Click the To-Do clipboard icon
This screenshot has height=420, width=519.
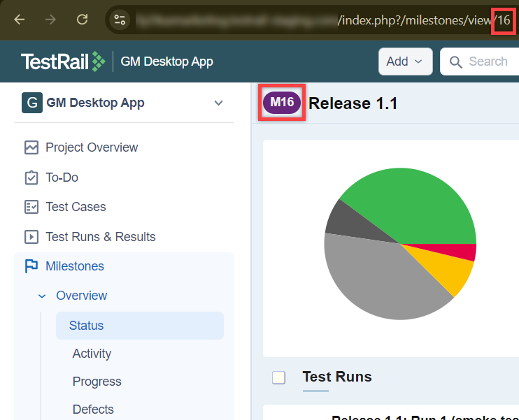(x=31, y=178)
